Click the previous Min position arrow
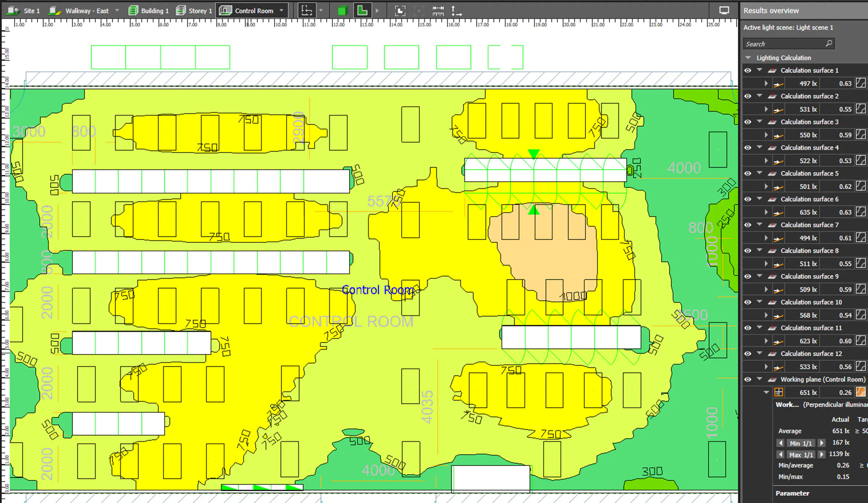 [x=780, y=443]
